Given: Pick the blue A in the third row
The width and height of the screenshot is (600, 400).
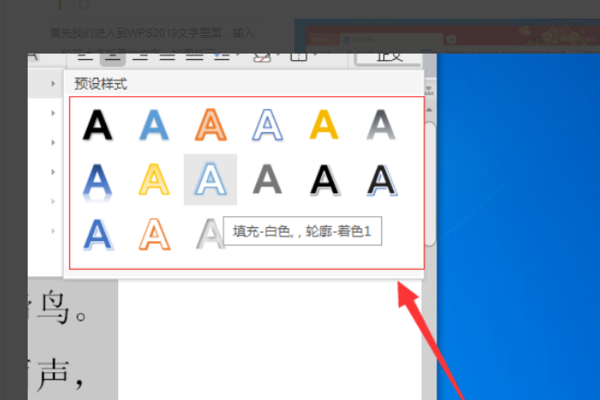Looking at the screenshot, I should [x=98, y=235].
